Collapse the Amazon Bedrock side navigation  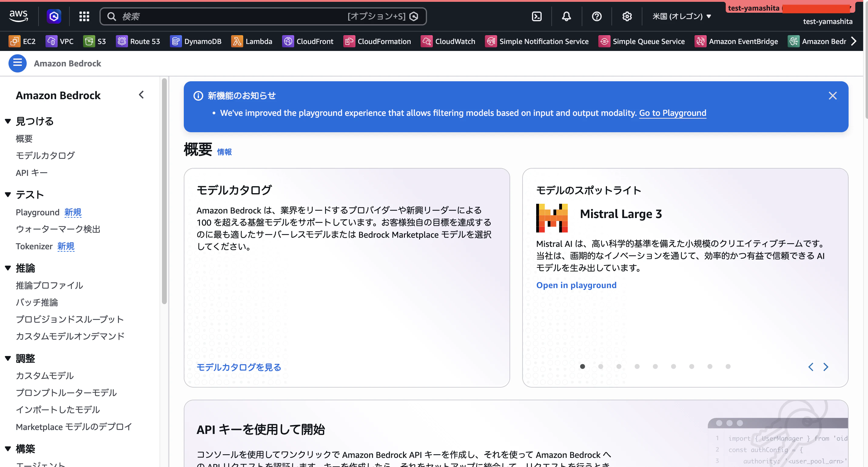click(142, 95)
